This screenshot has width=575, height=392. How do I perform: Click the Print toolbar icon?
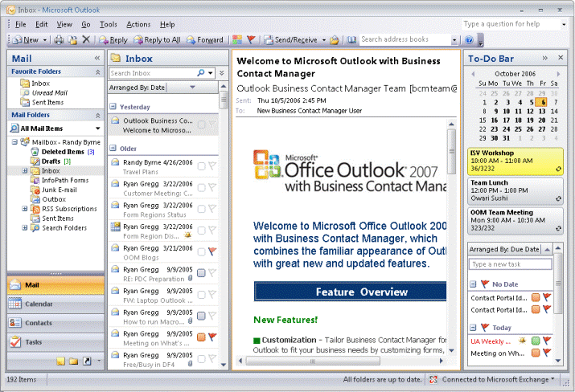[x=59, y=39]
